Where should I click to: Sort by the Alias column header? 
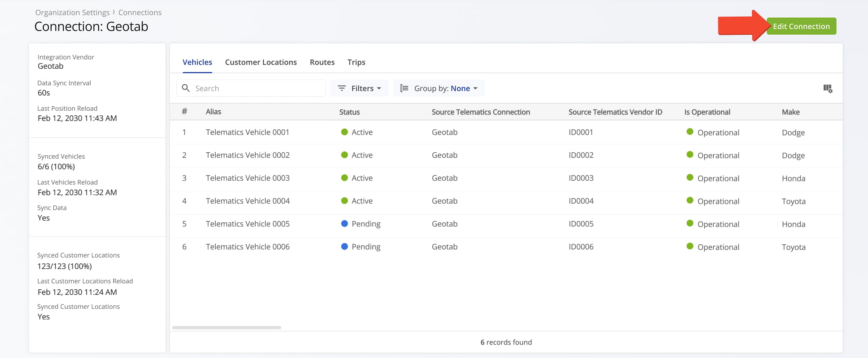click(214, 112)
